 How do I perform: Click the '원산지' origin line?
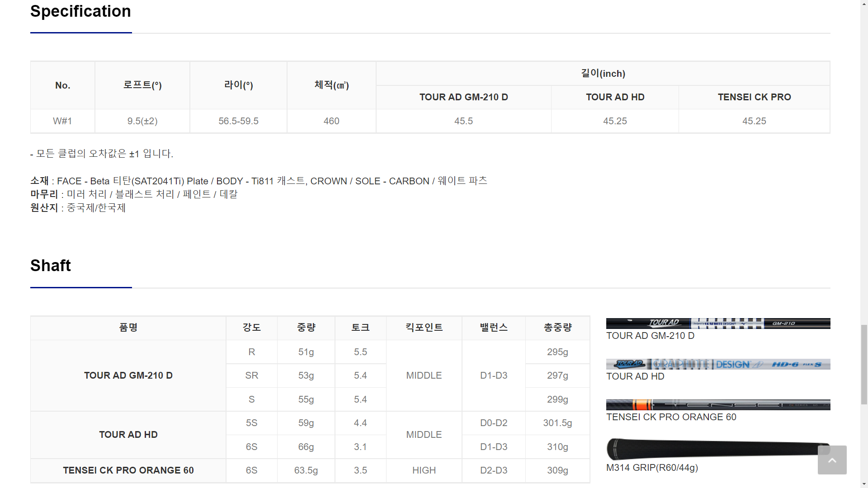[x=78, y=208]
